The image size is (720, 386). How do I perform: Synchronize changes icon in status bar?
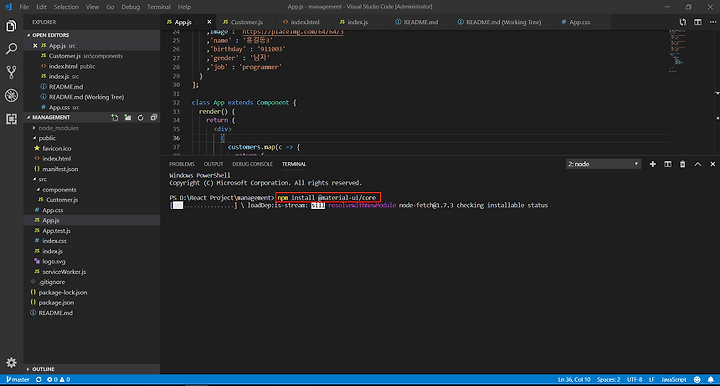pos(39,380)
